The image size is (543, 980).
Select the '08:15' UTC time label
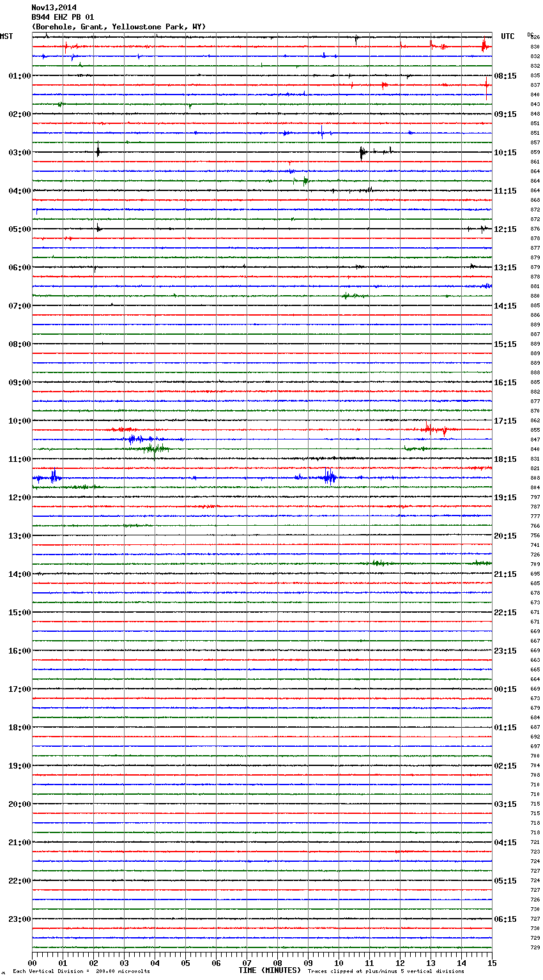pos(505,76)
